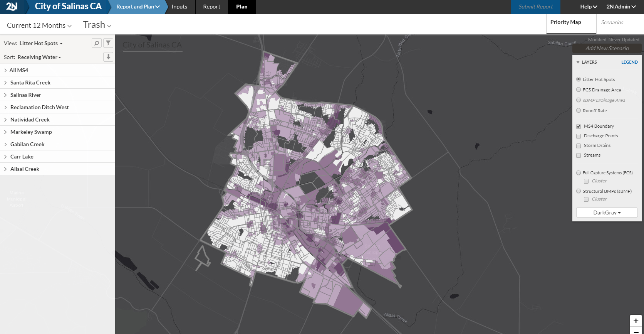Screen dimensions: 644x334
Task: Enable the Streams layer checkbox
Action: coord(579,155)
